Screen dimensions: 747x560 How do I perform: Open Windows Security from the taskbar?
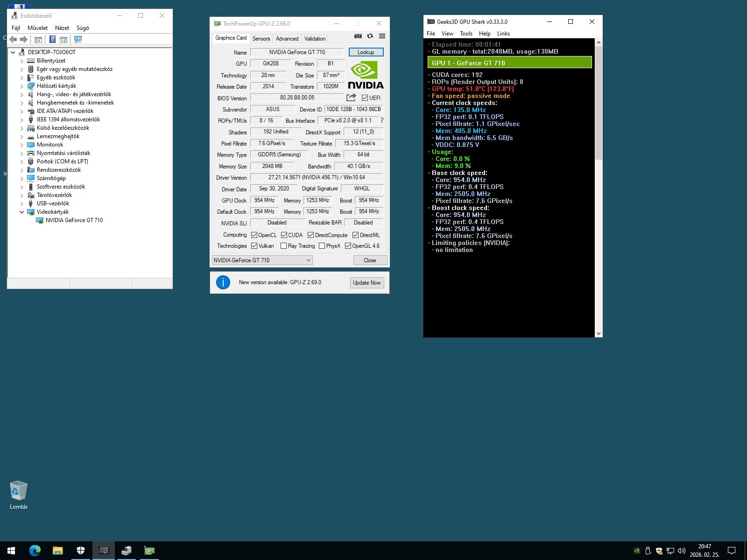(x=80, y=551)
